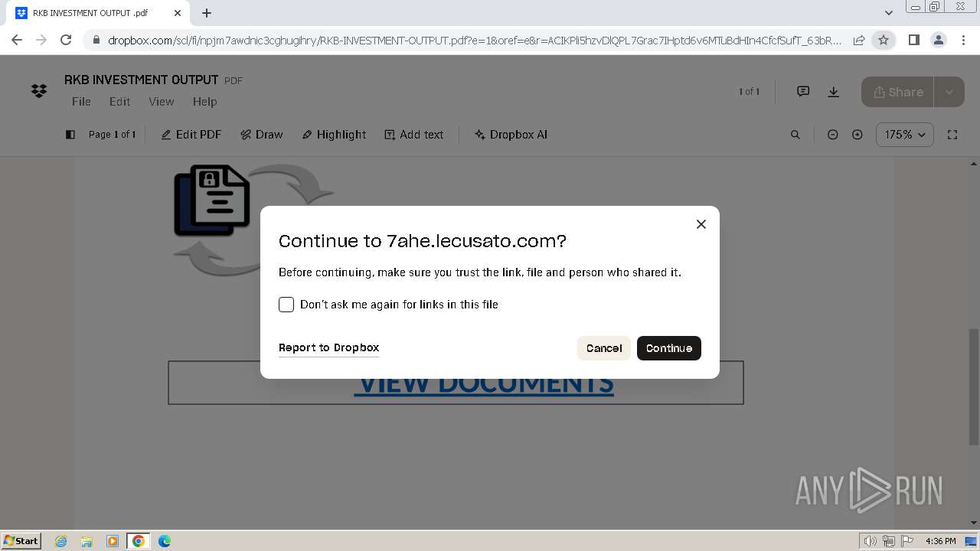The width and height of the screenshot is (980, 551).
Task: Open the comments icon
Action: pyautogui.click(x=803, y=92)
